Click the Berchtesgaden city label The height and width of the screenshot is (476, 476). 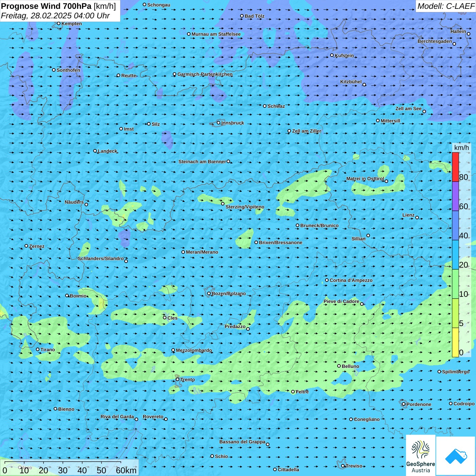[x=435, y=41]
